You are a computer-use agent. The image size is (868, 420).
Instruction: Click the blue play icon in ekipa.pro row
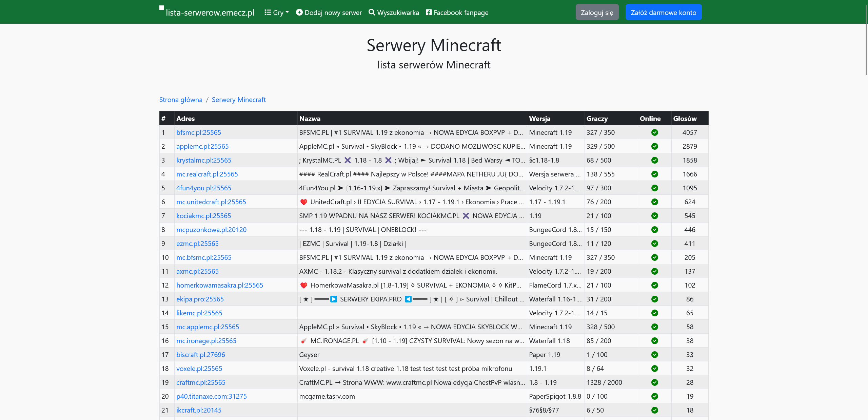point(334,299)
